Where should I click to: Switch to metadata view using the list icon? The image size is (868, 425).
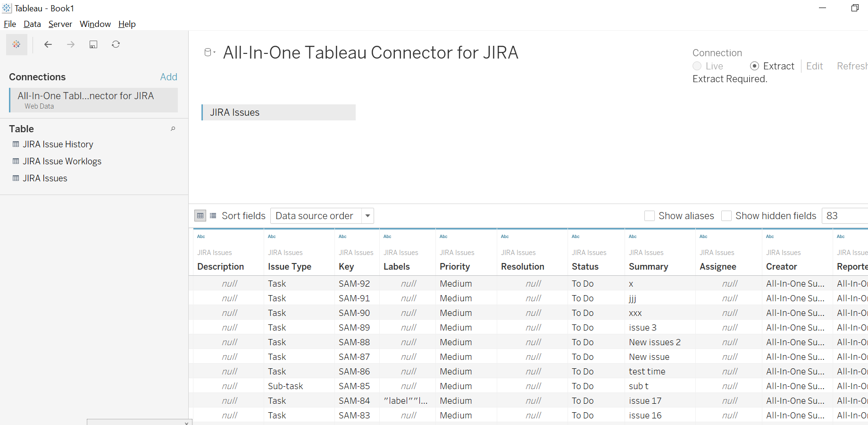pyautogui.click(x=213, y=215)
